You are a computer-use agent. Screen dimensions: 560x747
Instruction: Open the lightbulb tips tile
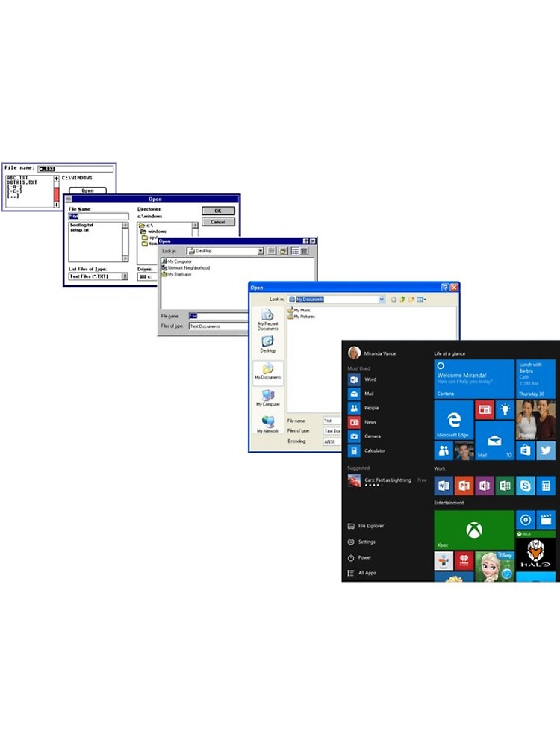click(x=504, y=409)
